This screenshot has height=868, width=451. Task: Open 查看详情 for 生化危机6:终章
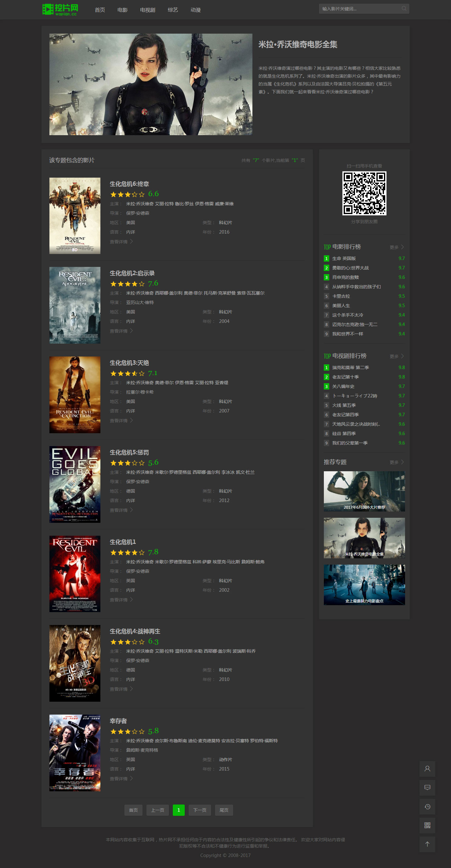coord(121,241)
